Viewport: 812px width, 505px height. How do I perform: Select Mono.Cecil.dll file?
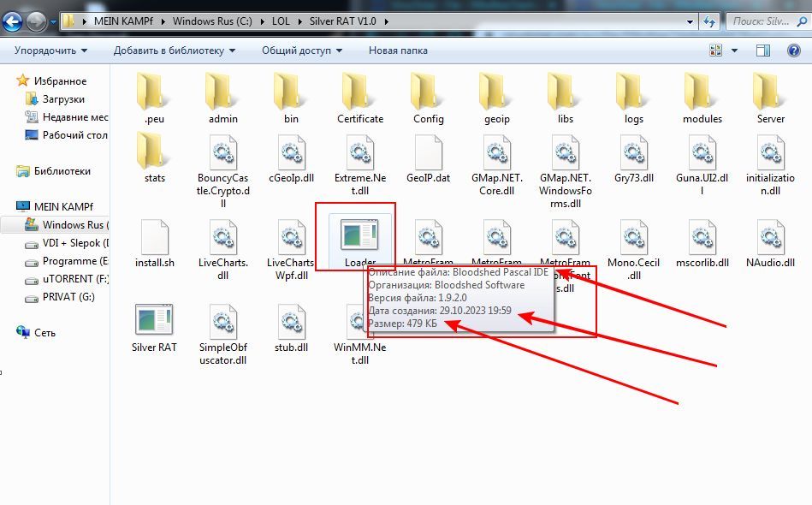[x=633, y=250]
